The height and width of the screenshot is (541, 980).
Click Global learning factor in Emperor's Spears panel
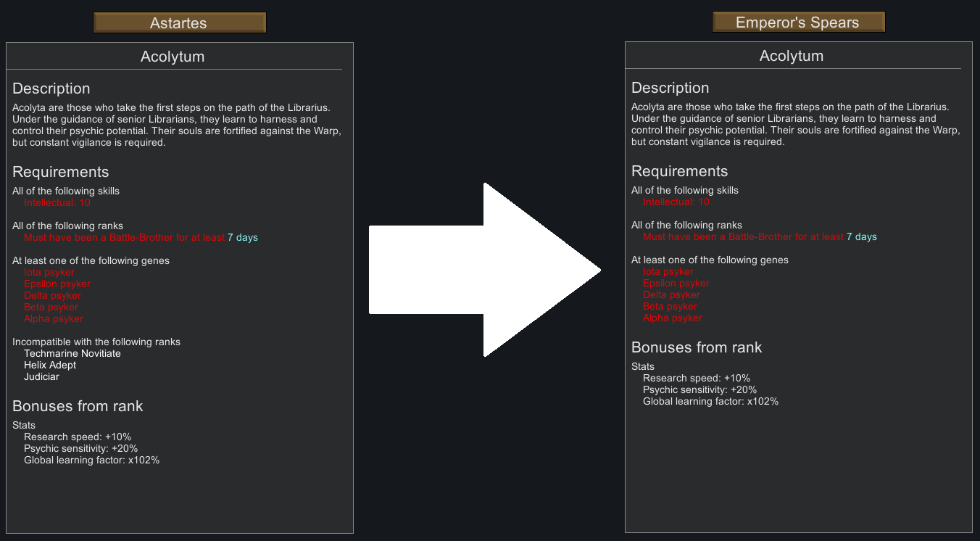point(710,402)
